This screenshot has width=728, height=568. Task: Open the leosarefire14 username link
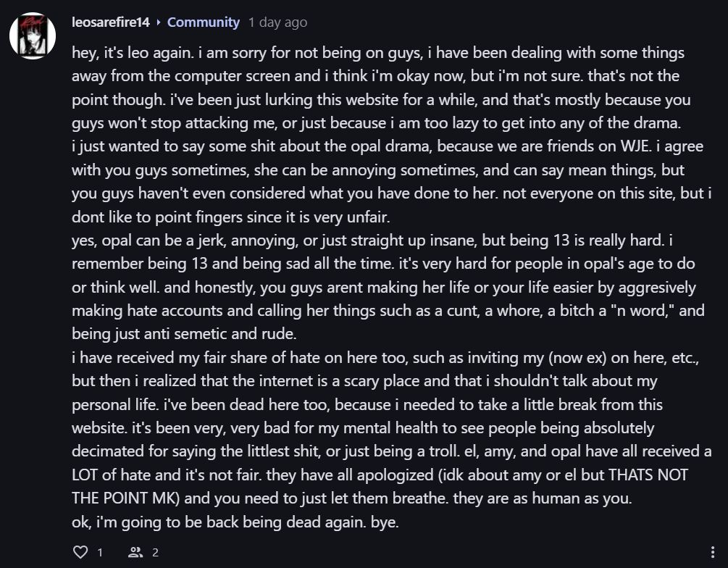pyautogui.click(x=111, y=22)
